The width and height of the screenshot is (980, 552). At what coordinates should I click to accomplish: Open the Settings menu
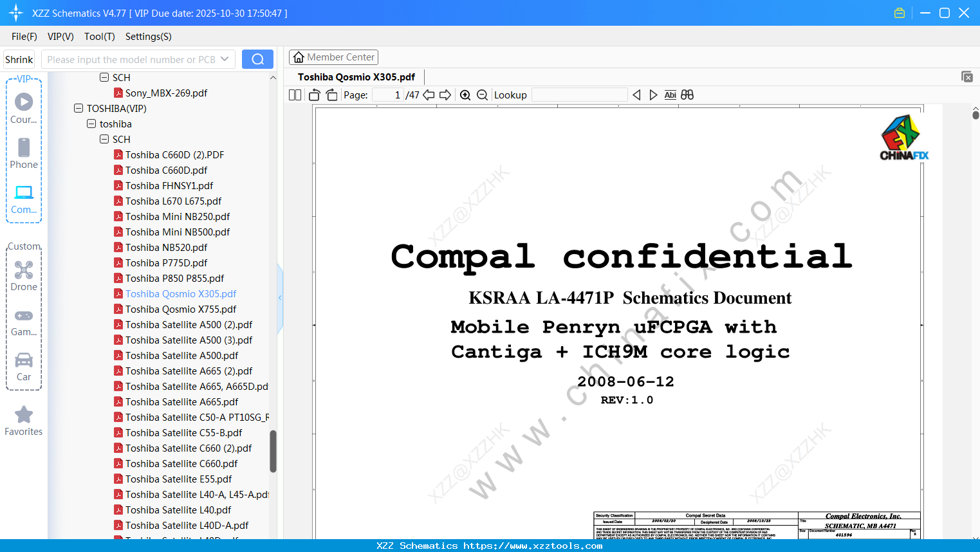[x=149, y=37]
